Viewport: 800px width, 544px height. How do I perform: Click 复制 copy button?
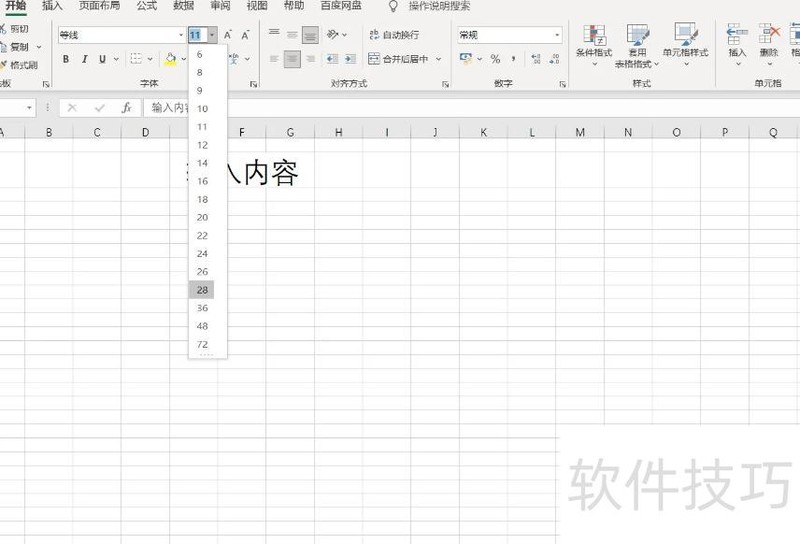click(14, 47)
